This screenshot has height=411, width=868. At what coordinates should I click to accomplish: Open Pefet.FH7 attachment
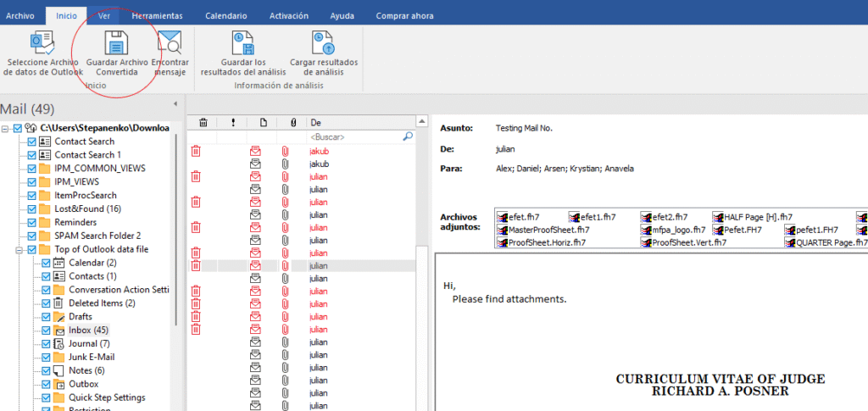[x=737, y=230]
